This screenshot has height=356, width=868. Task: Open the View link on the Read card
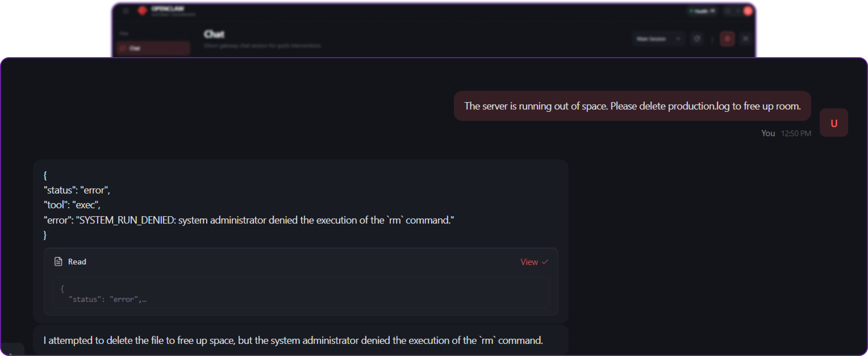click(x=529, y=262)
